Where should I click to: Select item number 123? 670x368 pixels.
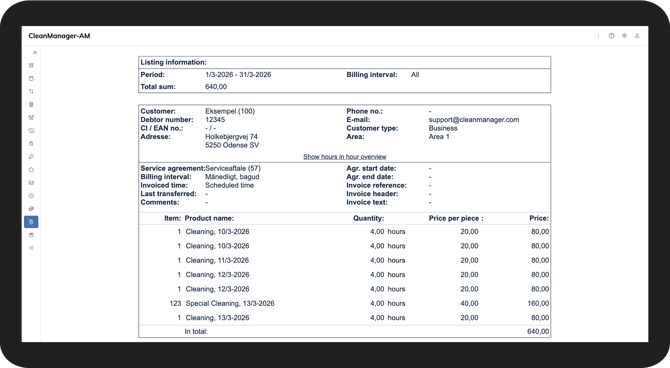tap(175, 303)
